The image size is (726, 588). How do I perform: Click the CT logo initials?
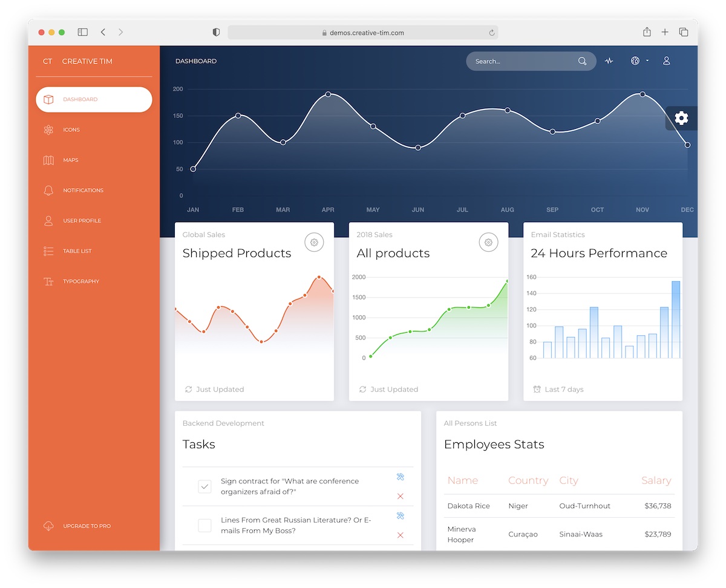point(47,61)
